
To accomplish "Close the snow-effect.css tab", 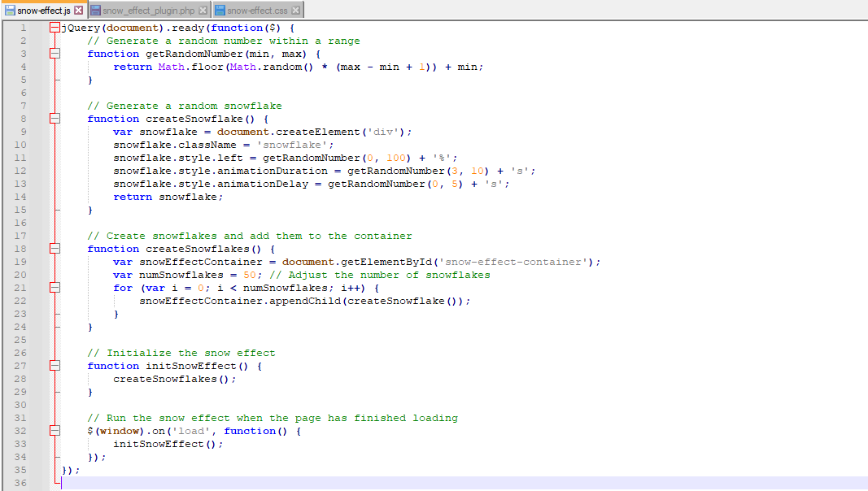I will coord(295,11).
